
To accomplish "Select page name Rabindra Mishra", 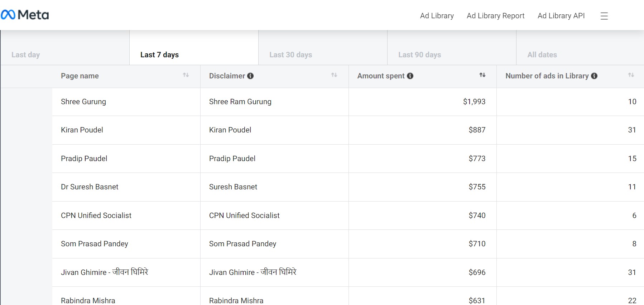I will (x=88, y=300).
